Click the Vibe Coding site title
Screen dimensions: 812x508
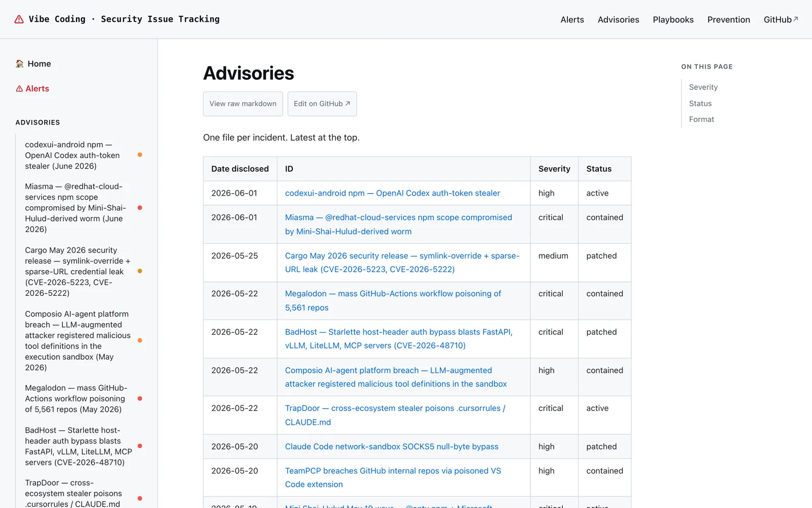tap(124, 19)
